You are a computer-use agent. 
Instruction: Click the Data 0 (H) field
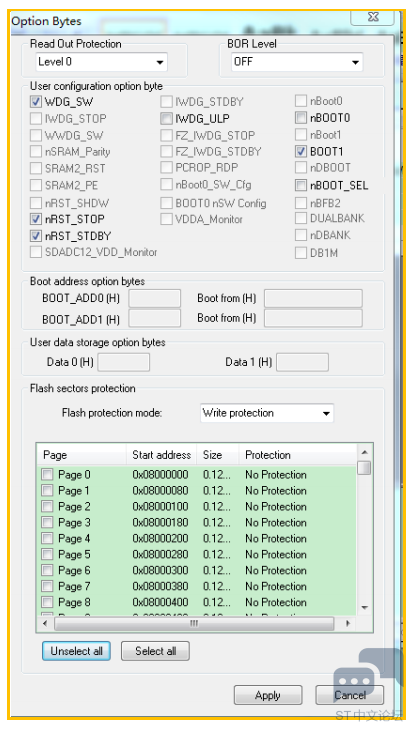(124, 362)
